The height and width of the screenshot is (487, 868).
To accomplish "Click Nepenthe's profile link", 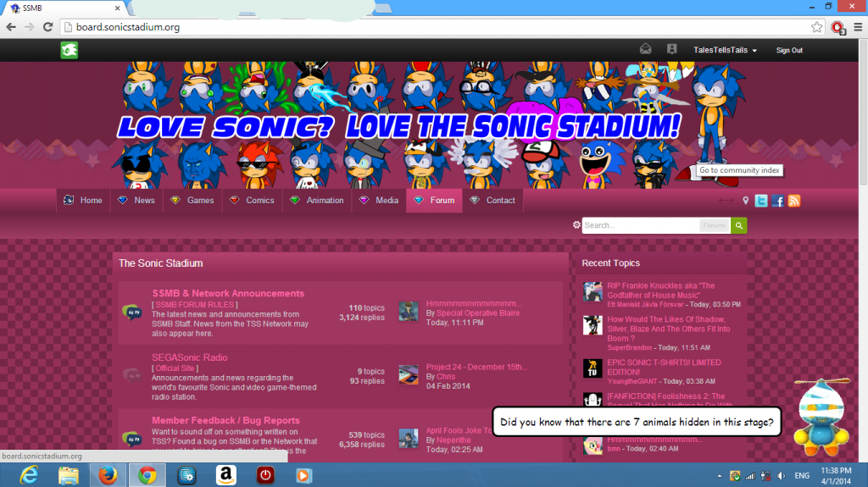I will [453, 440].
